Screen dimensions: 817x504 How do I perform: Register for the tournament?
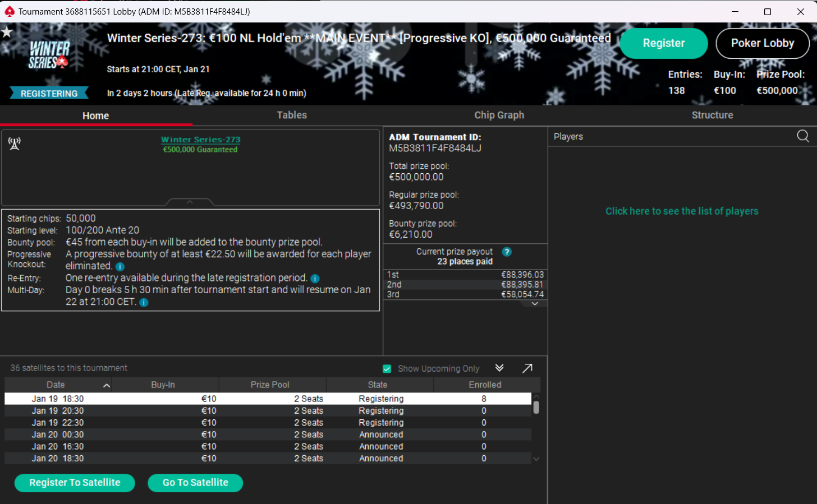pos(664,43)
